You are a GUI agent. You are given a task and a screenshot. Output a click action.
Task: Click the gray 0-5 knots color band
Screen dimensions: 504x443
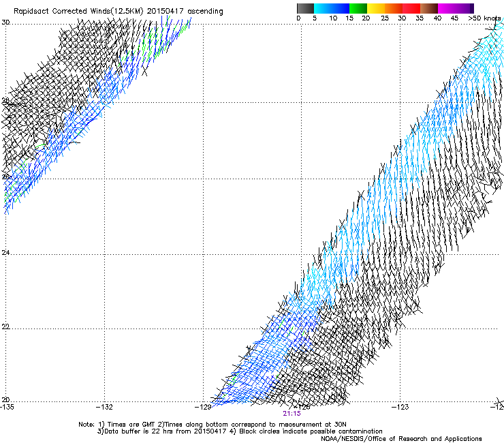[x=305, y=8]
